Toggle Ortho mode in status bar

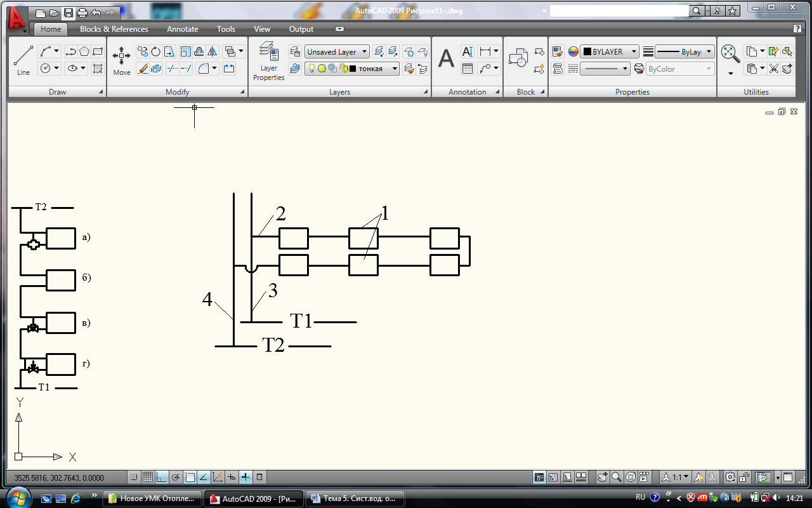point(162,477)
